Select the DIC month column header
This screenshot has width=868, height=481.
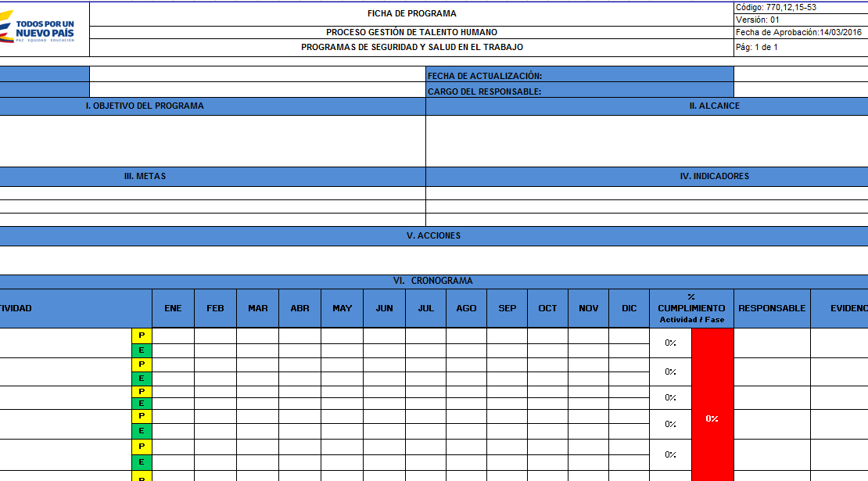(629, 308)
